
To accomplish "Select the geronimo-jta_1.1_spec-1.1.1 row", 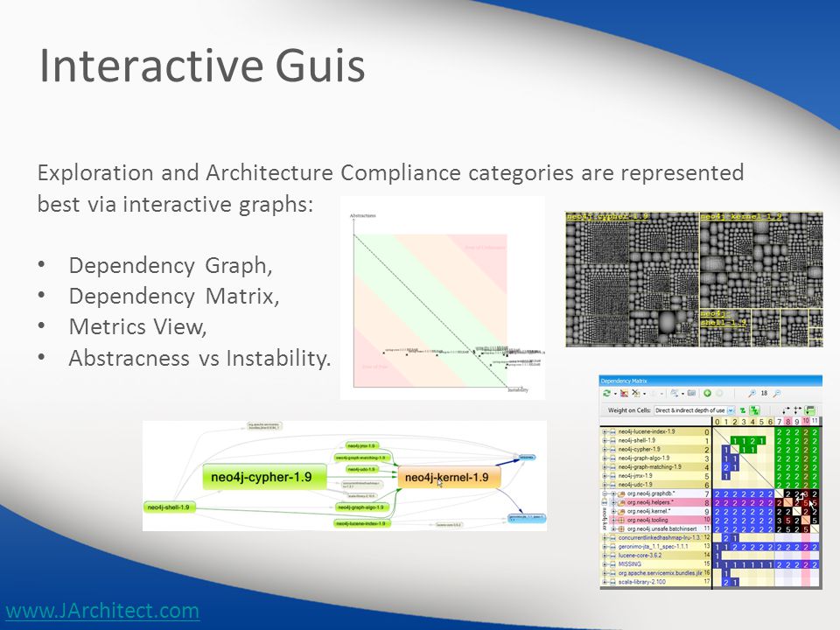I will [x=658, y=546].
